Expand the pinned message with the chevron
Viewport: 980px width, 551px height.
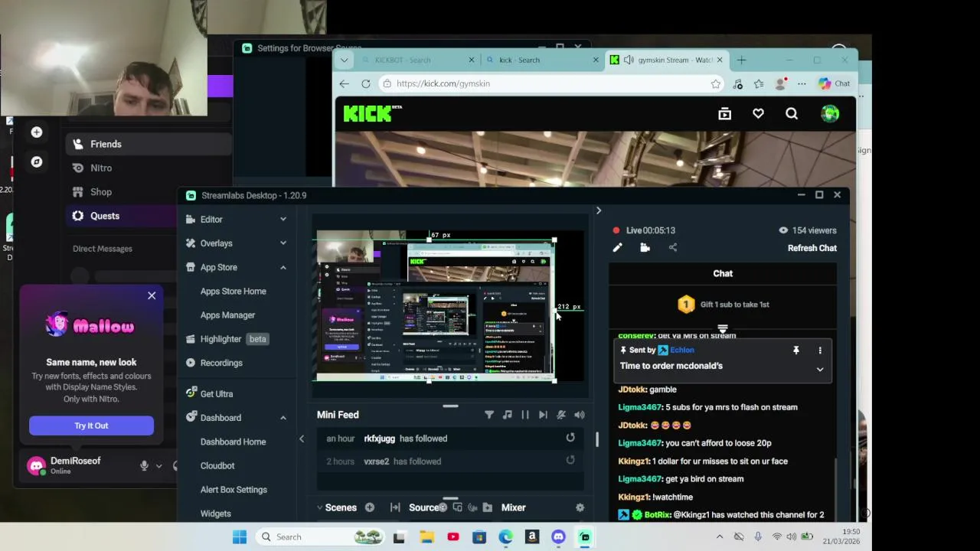pos(820,369)
